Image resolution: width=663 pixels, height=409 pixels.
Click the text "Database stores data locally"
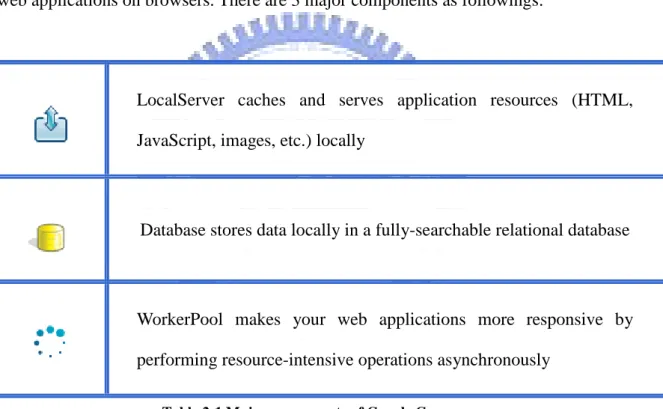[x=240, y=231]
